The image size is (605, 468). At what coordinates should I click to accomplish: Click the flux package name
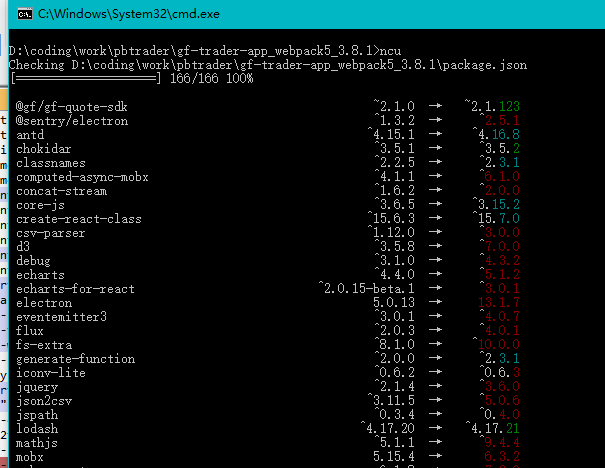[x=30, y=331]
